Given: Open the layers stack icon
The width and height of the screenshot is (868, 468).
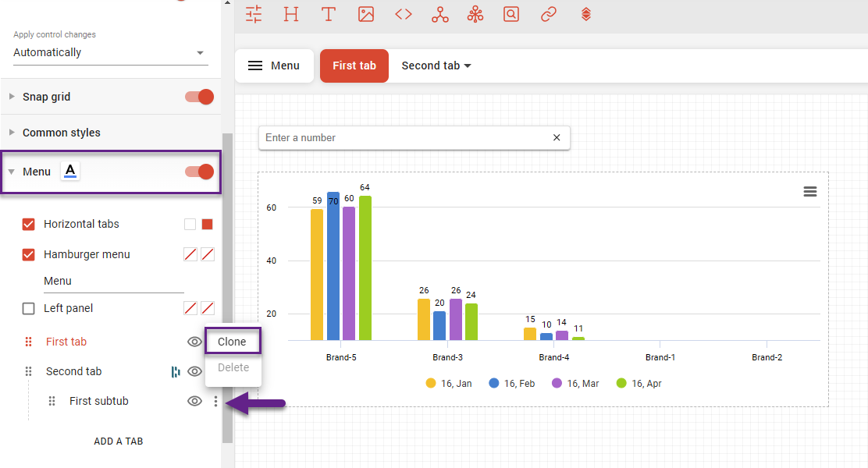Looking at the screenshot, I should [585, 14].
